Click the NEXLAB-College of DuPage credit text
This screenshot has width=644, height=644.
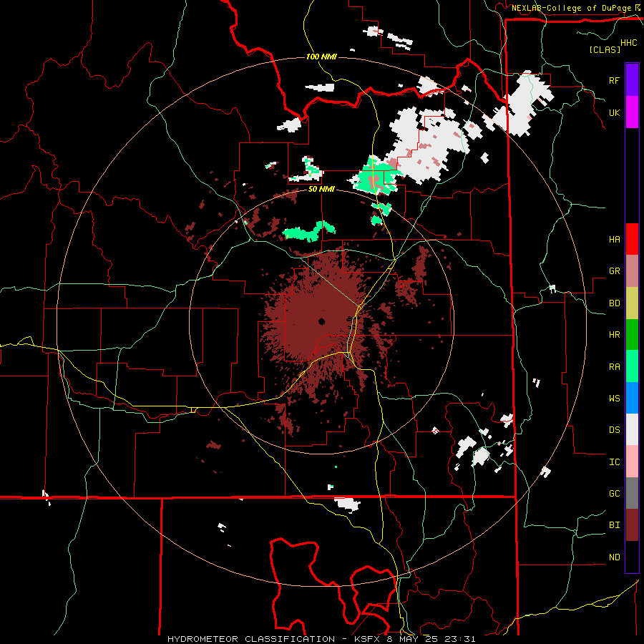[x=572, y=8]
